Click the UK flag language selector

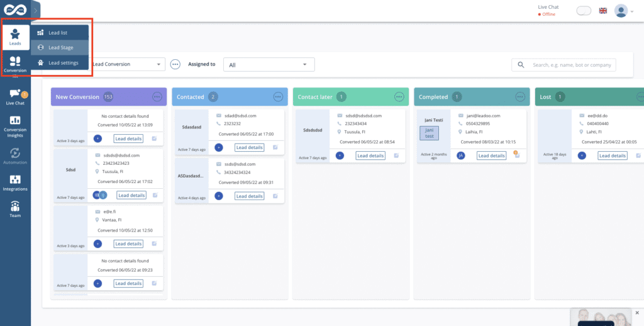602,11
